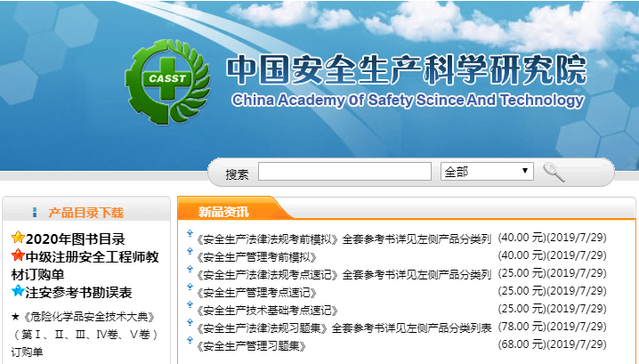Click the 搜索 label
The width and height of the screenshot is (639, 364).
tap(237, 174)
